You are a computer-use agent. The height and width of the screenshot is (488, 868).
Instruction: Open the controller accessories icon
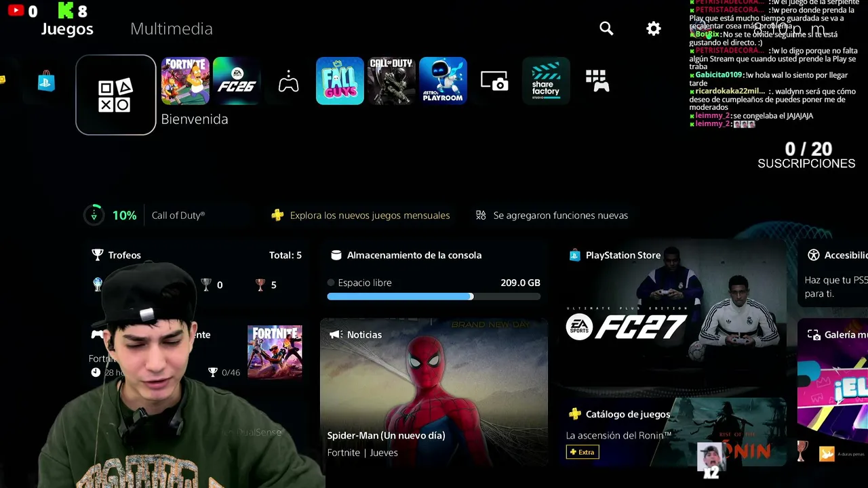pos(288,81)
